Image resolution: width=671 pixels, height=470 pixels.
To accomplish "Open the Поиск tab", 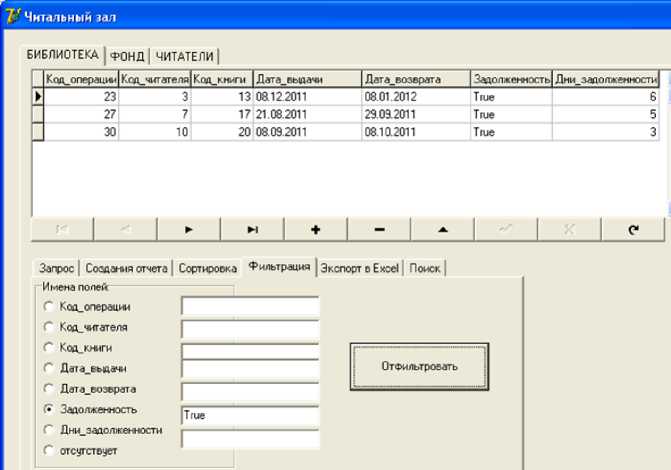I will [424, 268].
